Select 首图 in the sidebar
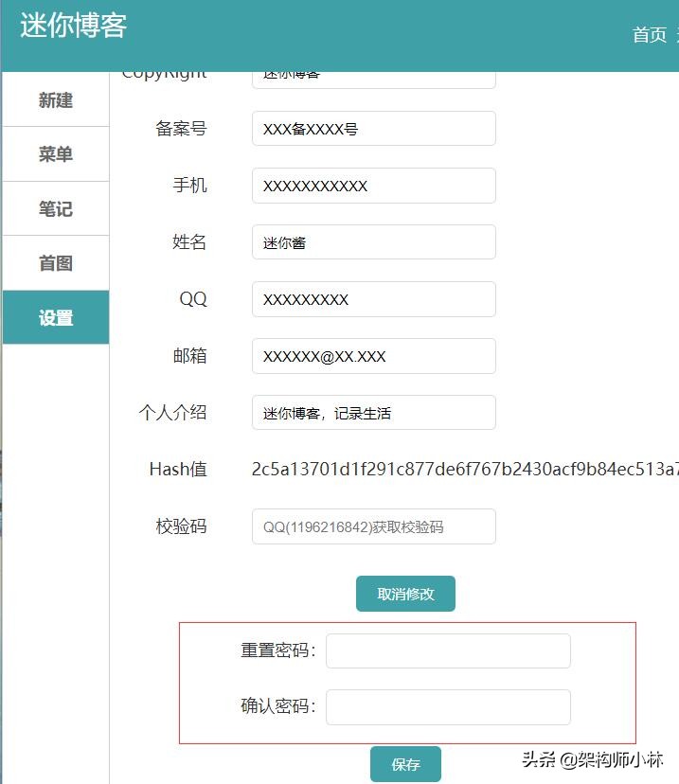 coord(56,263)
